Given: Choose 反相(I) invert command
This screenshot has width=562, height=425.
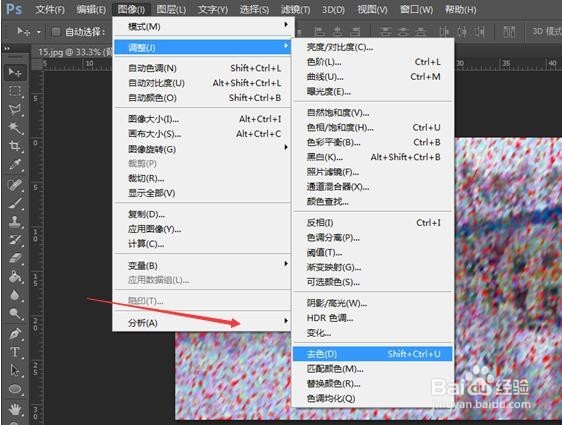Looking at the screenshot, I should coord(373,223).
